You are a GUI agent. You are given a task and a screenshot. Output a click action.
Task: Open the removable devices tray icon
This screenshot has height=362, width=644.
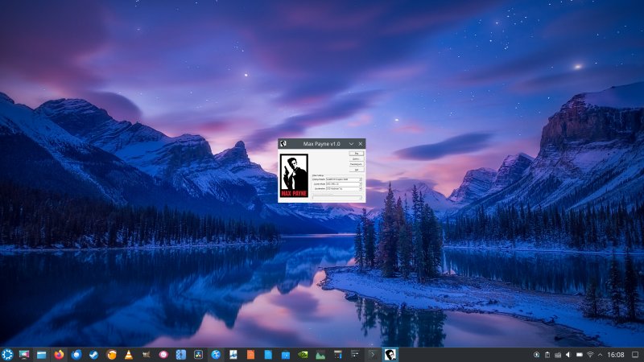point(558,355)
